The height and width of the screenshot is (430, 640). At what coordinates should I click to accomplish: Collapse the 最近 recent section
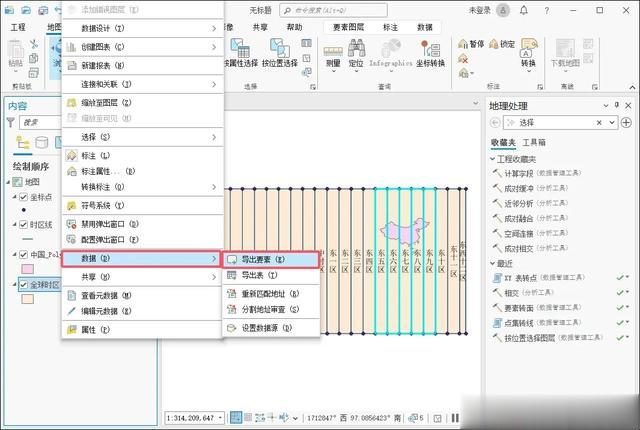[x=493, y=264]
